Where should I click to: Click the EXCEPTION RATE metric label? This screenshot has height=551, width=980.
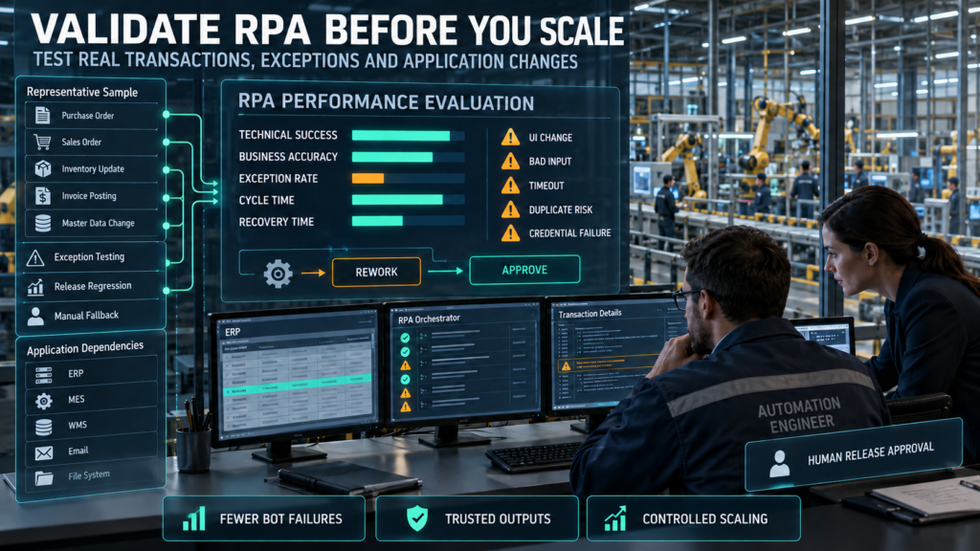(x=278, y=179)
